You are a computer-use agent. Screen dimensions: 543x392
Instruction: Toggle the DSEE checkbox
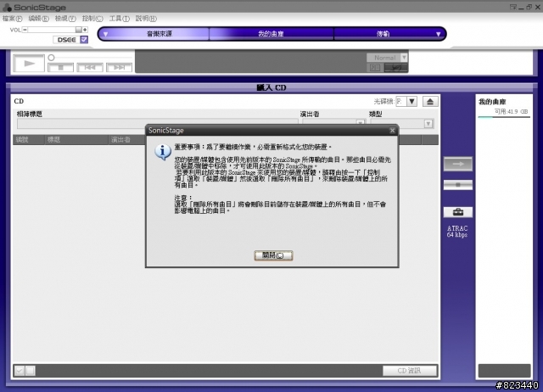(84, 40)
